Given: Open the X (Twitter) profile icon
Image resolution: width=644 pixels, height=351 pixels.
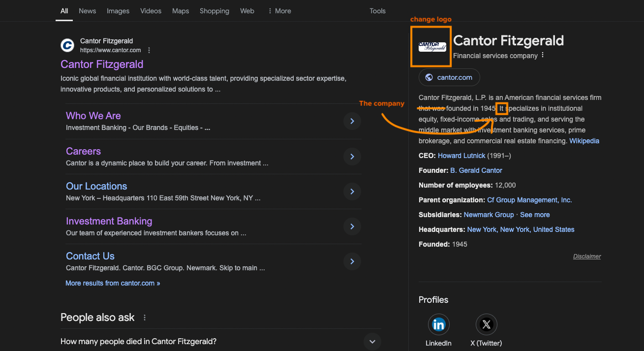Looking at the screenshot, I should pyautogui.click(x=486, y=324).
